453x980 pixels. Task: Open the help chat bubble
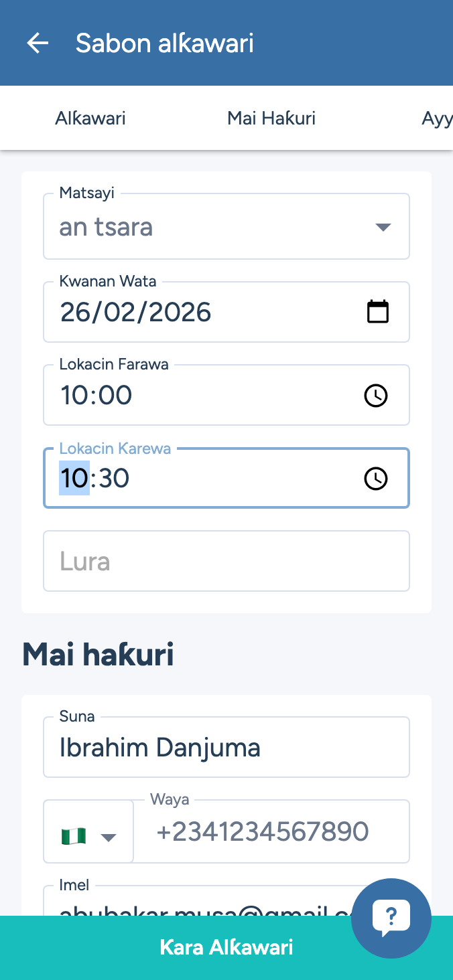[391, 918]
